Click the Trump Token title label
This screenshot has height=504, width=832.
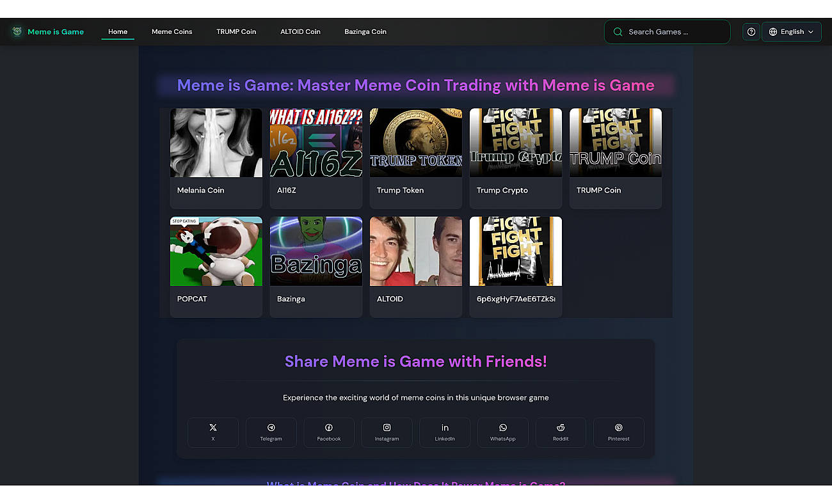pos(400,190)
